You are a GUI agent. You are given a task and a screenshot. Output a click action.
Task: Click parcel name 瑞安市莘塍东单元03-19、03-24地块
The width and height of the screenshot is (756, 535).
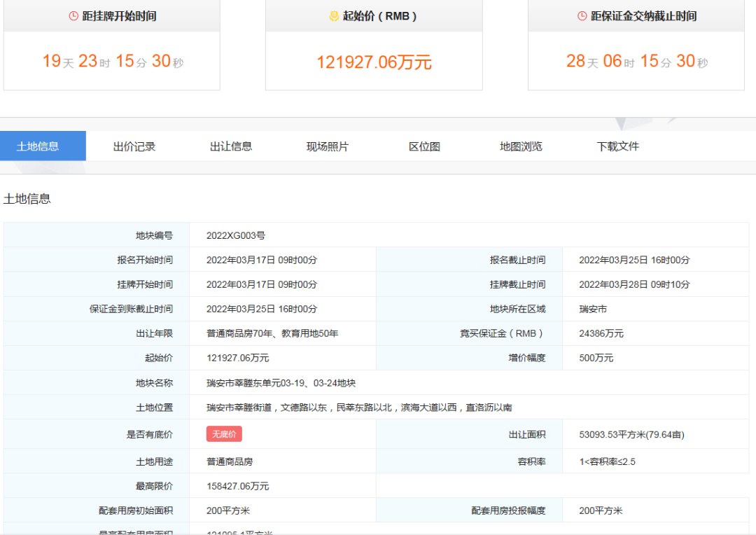[281, 383]
